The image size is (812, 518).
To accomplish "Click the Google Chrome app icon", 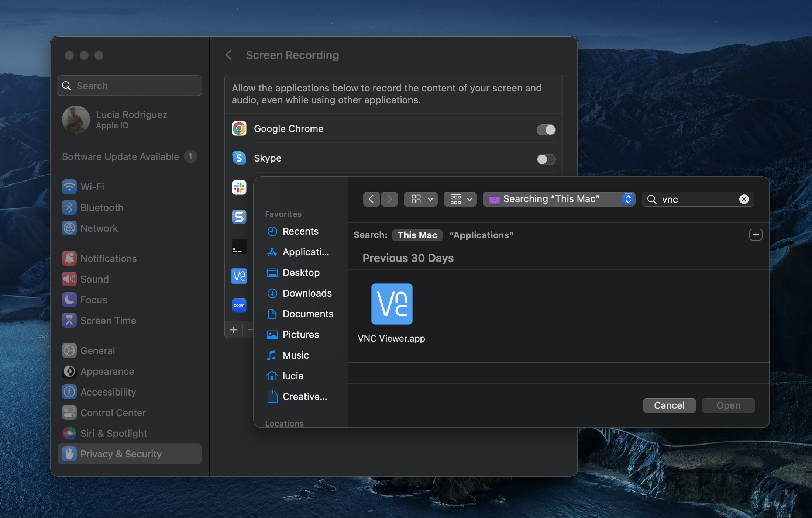I will coord(239,129).
